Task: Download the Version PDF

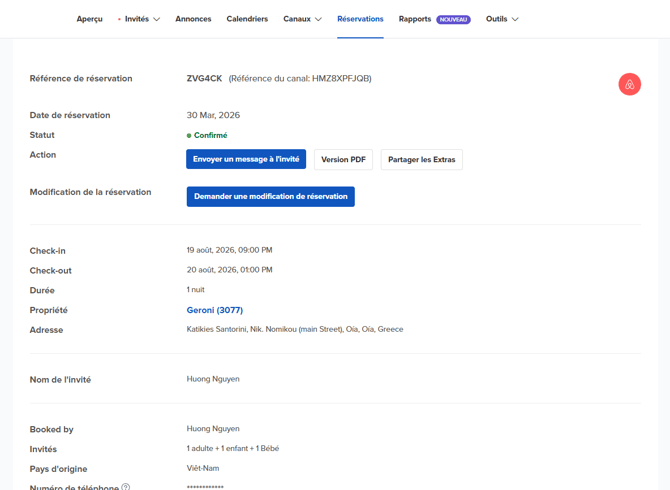Action: [x=344, y=159]
